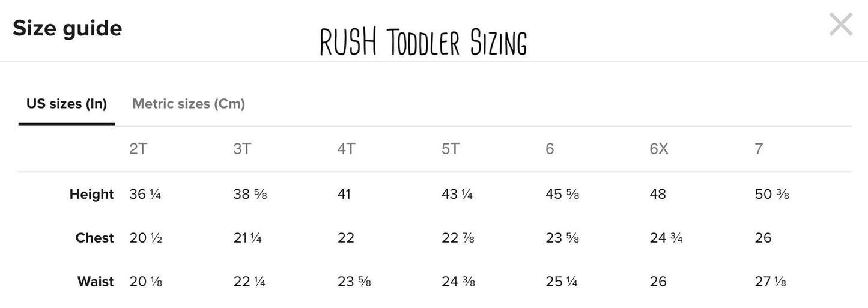Click the 2T size column header

tap(138, 149)
